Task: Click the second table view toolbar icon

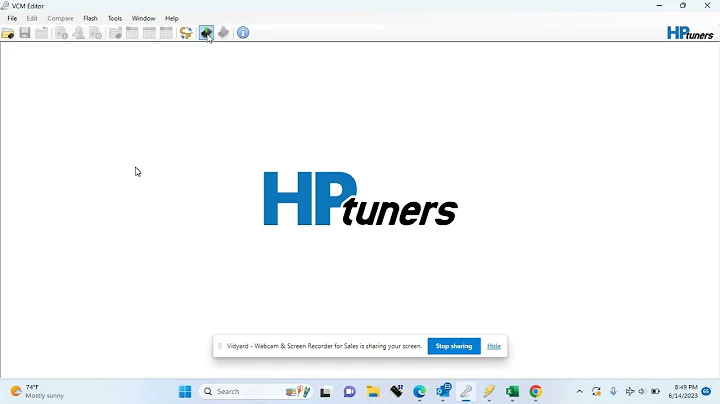Action: click(x=149, y=33)
